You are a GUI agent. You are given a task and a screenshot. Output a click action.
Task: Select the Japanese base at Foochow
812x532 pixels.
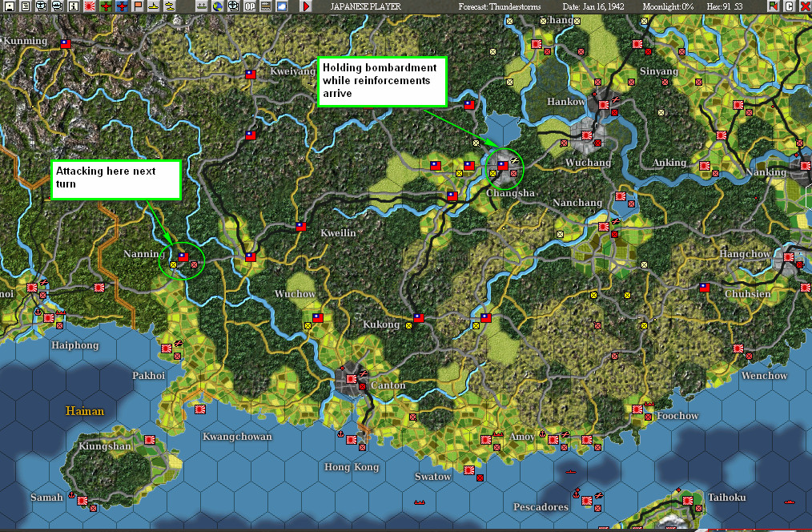point(637,409)
